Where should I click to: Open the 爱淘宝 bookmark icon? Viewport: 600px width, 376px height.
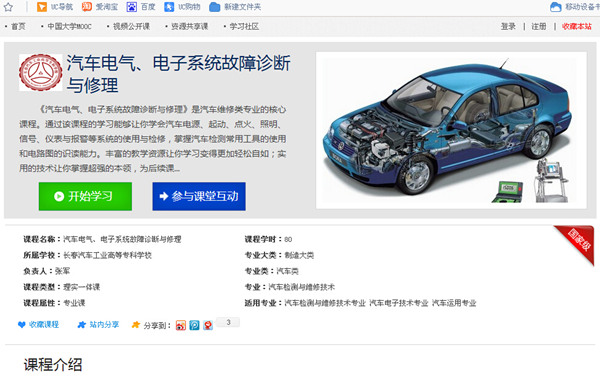(x=87, y=7)
